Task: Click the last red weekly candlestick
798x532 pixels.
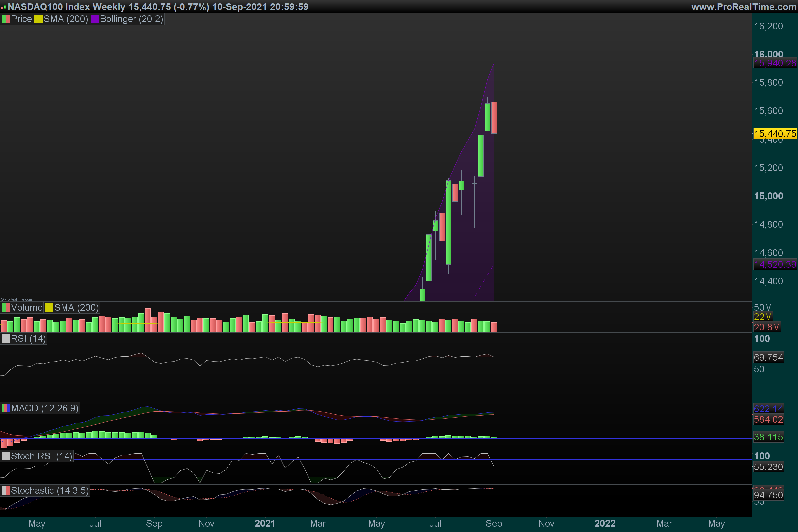Action: [x=494, y=118]
